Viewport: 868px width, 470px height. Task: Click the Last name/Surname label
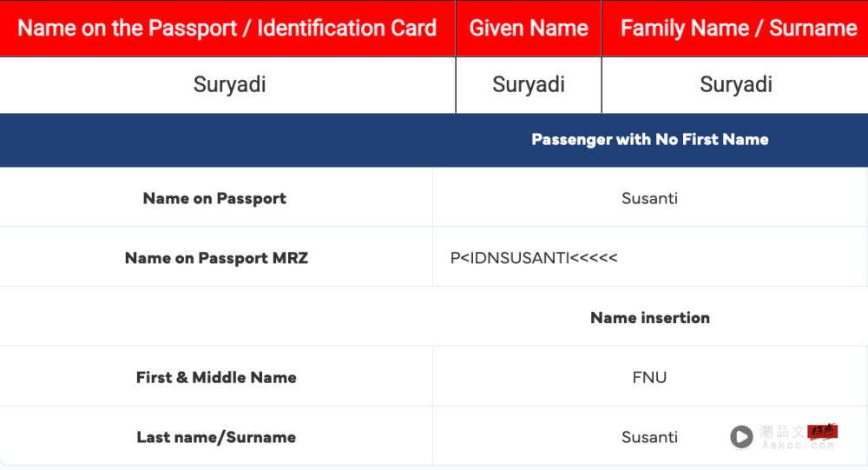[216, 437]
